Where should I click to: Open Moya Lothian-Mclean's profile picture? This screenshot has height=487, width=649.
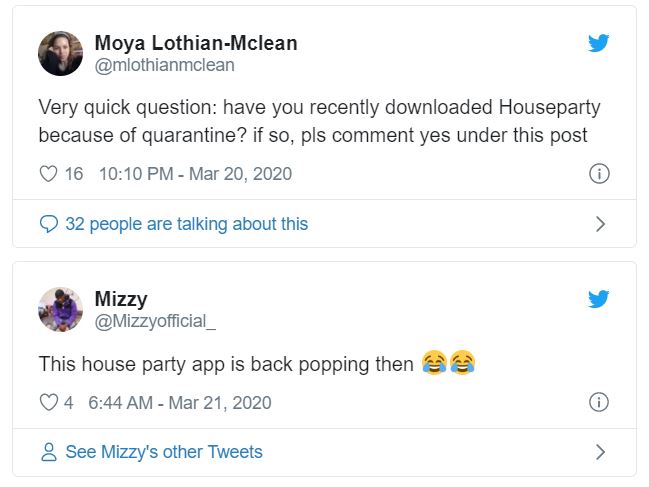60,53
